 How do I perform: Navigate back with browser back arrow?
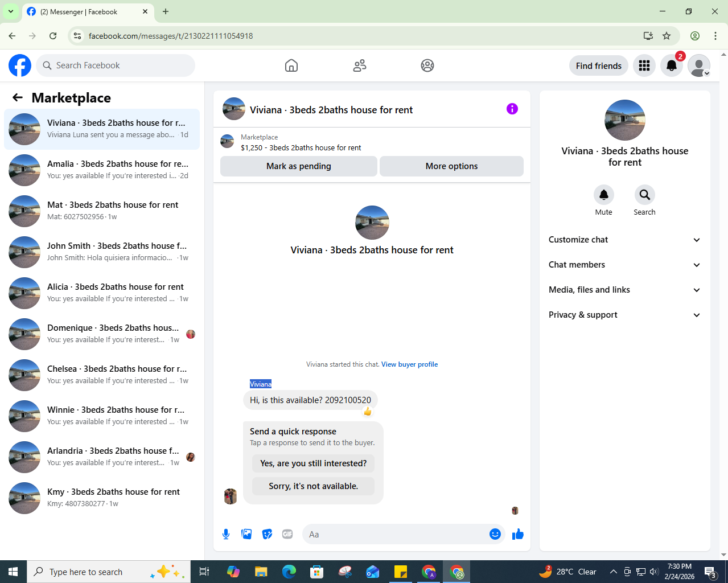(12, 36)
